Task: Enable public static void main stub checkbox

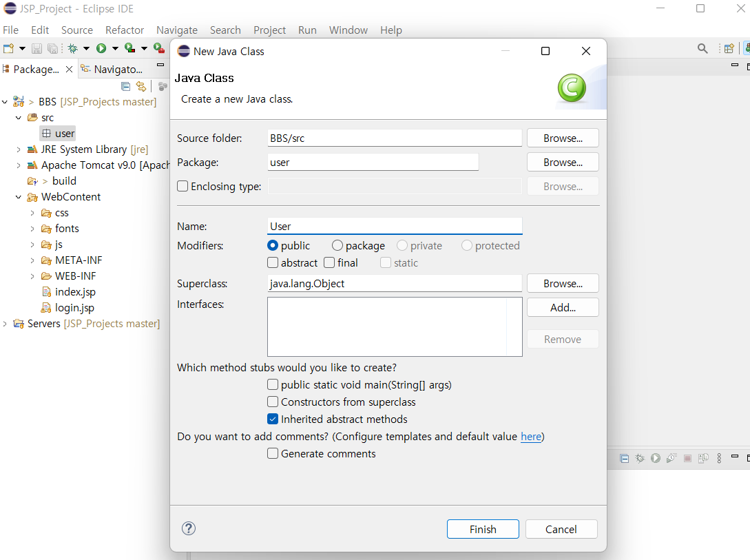Action: [x=273, y=384]
